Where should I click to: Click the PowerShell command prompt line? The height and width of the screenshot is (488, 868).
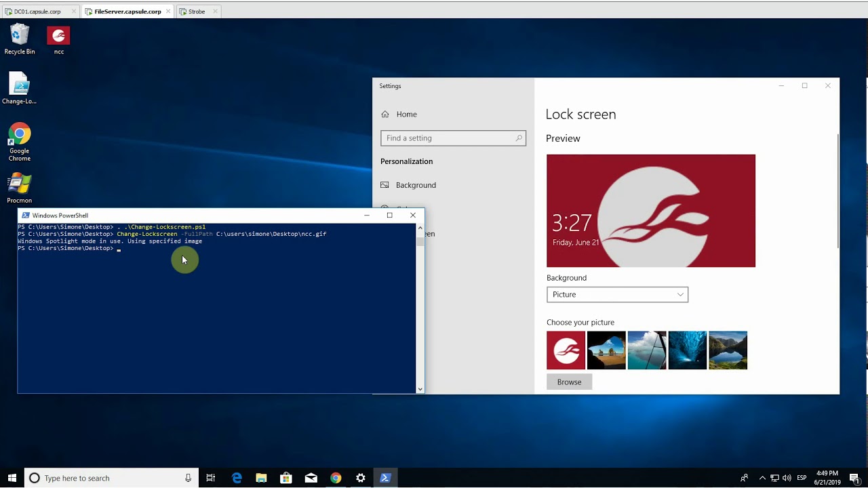pyautogui.click(x=69, y=249)
